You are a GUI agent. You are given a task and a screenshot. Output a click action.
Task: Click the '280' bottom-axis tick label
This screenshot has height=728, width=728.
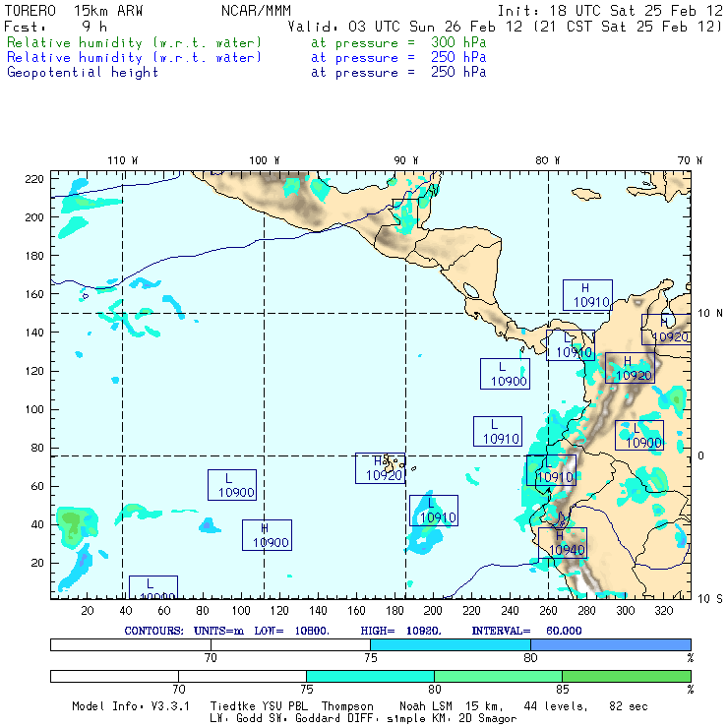[x=586, y=611]
